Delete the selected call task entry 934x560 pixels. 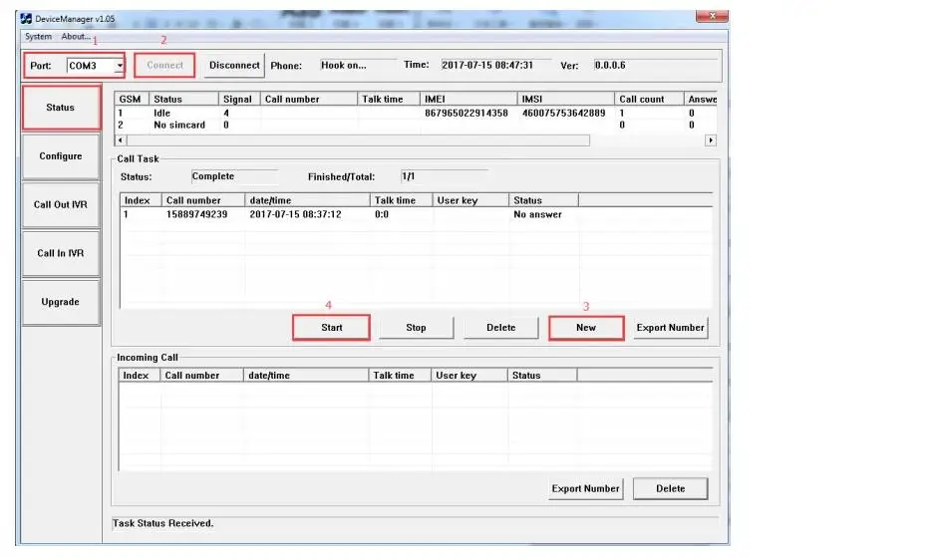click(500, 328)
